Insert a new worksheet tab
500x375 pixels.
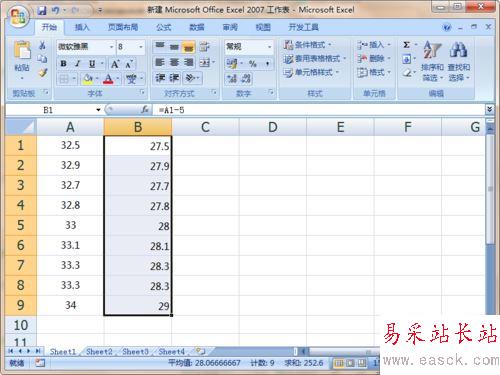pos(200,351)
